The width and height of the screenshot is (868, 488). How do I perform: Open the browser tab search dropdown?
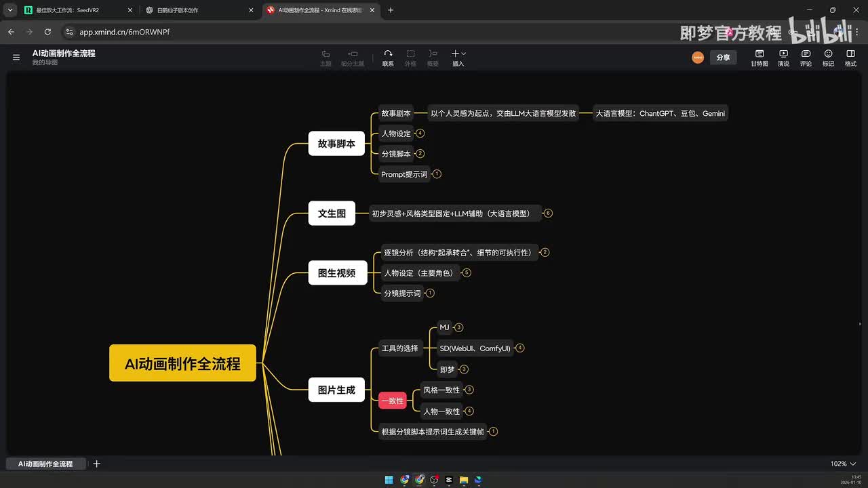[x=10, y=10]
